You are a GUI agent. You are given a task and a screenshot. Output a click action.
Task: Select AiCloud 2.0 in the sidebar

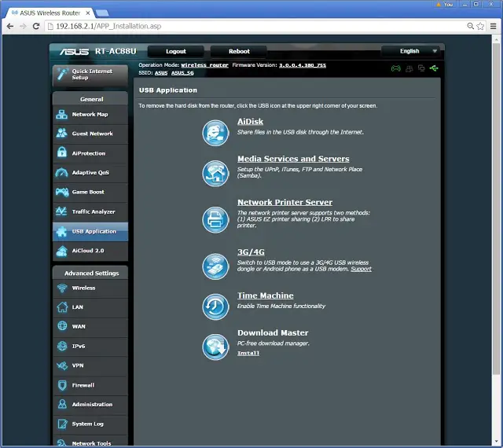click(x=90, y=251)
